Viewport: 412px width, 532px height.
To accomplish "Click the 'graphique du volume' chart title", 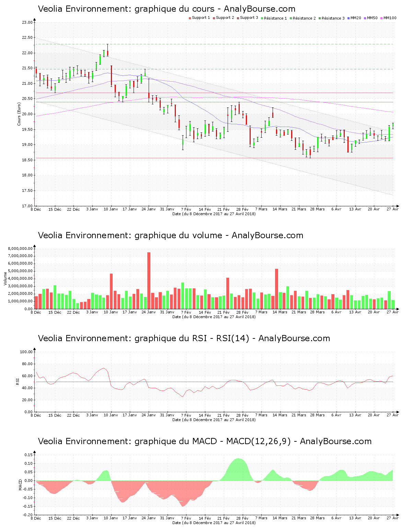I will pos(171,235).
